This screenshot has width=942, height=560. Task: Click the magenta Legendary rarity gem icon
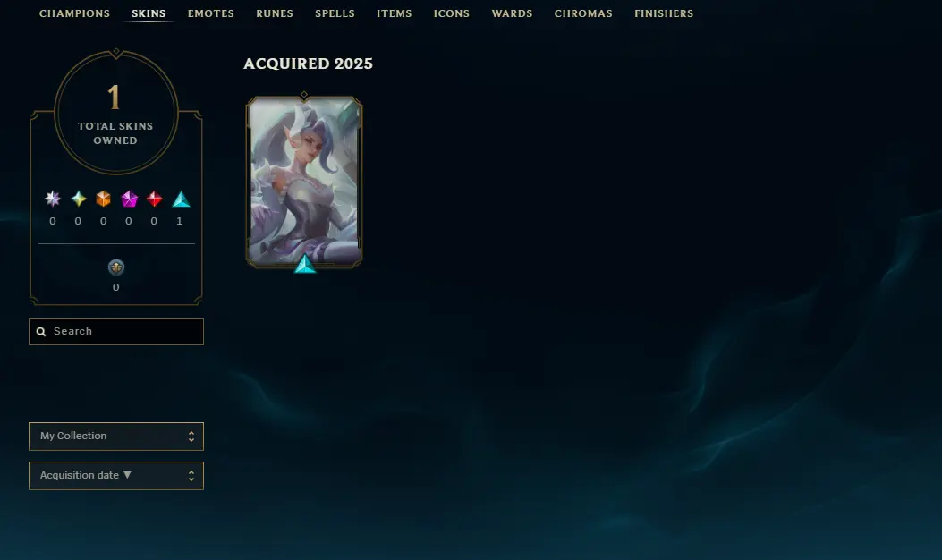(x=129, y=199)
